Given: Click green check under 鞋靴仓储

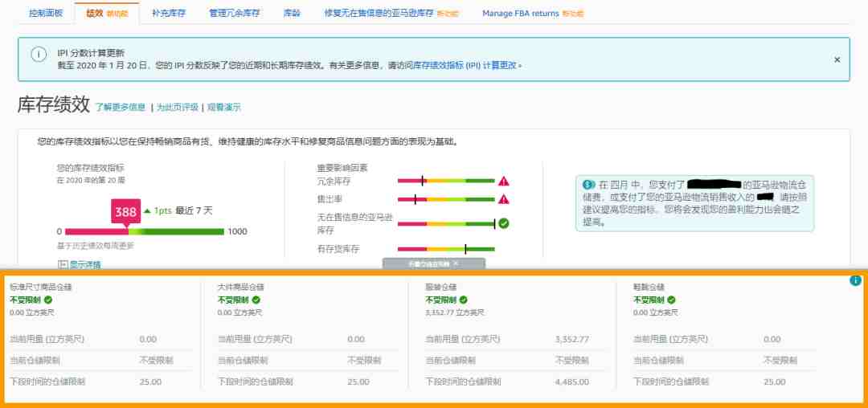Looking at the screenshot, I should (x=671, y=300).
